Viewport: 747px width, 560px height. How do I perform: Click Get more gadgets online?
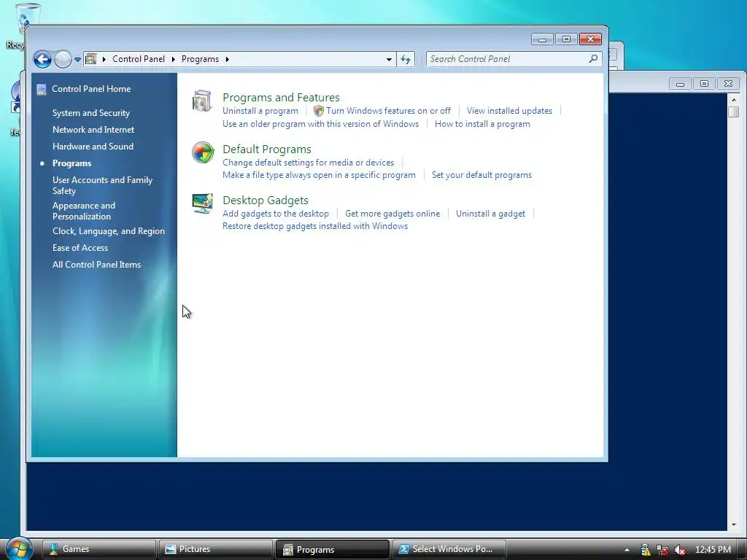pyautogui.click(x=392, y=214)
